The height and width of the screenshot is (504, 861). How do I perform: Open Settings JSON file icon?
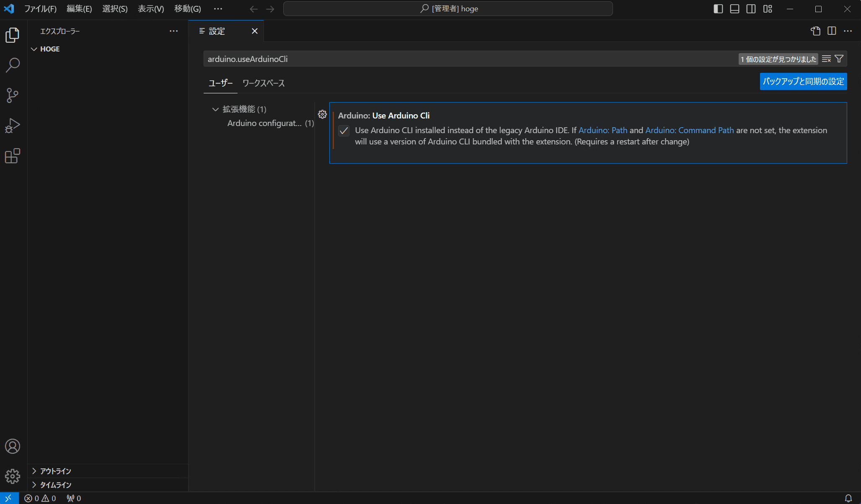click(x=815, y=31)
